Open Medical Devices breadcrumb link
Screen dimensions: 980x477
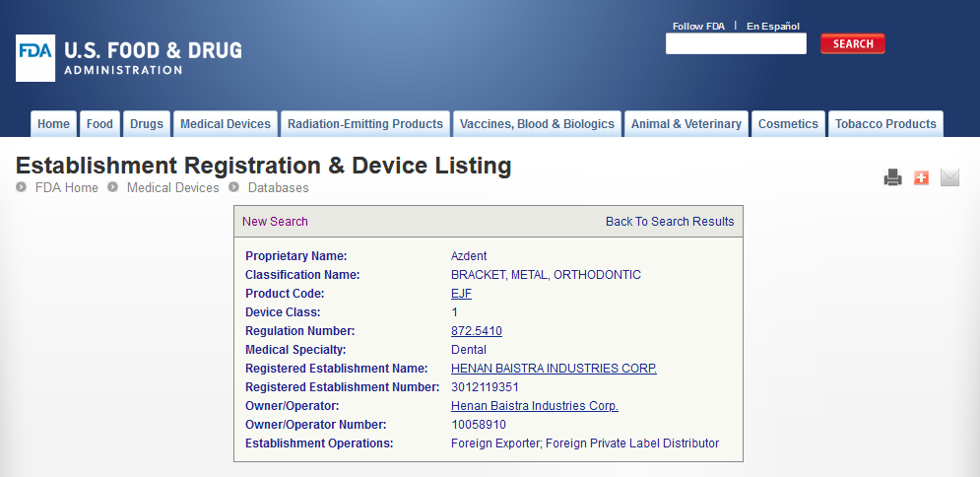[173, 187]
